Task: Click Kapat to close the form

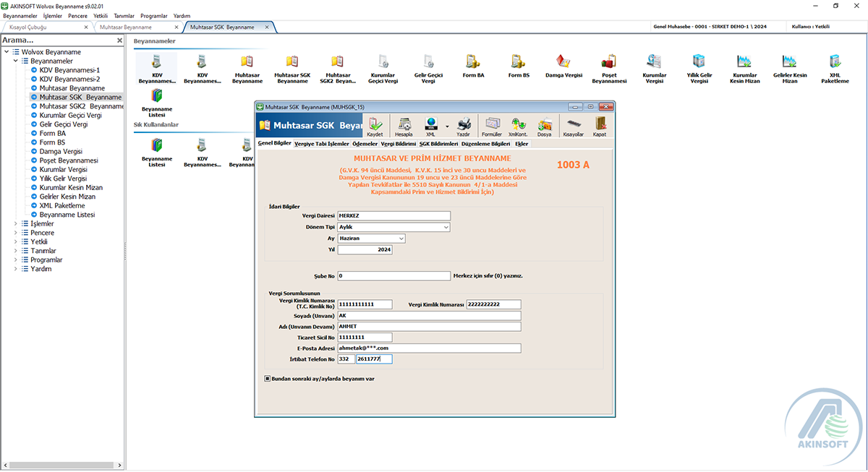Action: (x=600, y=126)
